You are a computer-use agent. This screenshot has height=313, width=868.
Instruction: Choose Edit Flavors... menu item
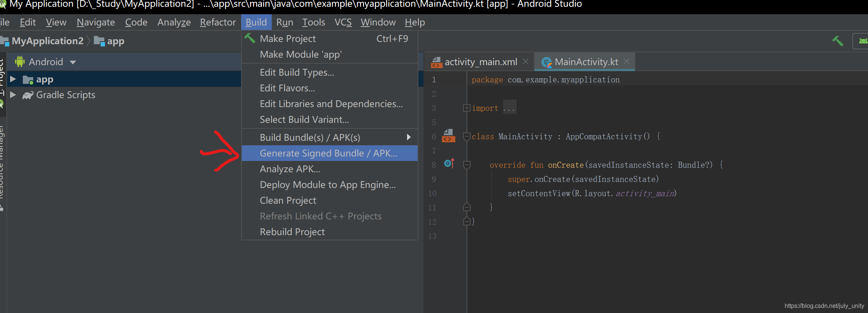329,88
